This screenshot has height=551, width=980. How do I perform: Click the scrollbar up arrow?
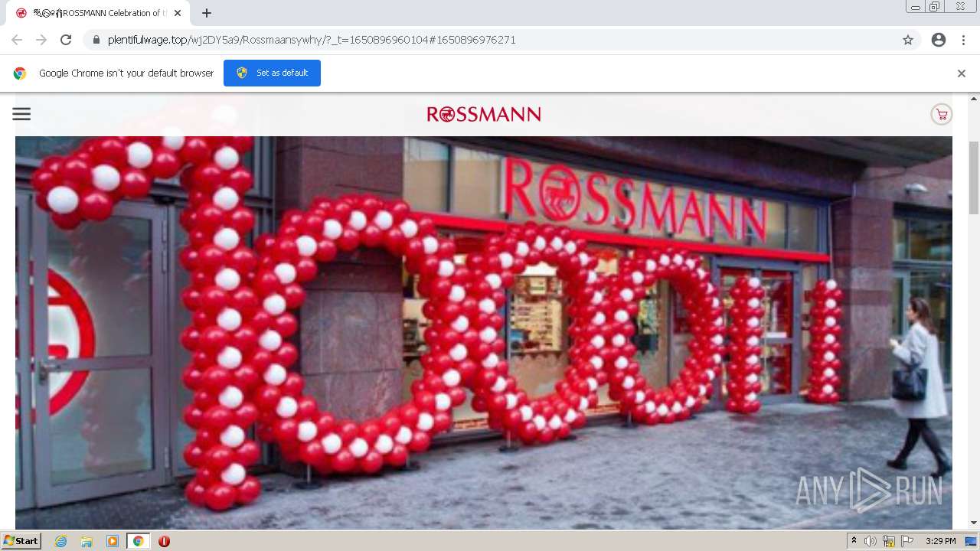click(x=974, y=99)
